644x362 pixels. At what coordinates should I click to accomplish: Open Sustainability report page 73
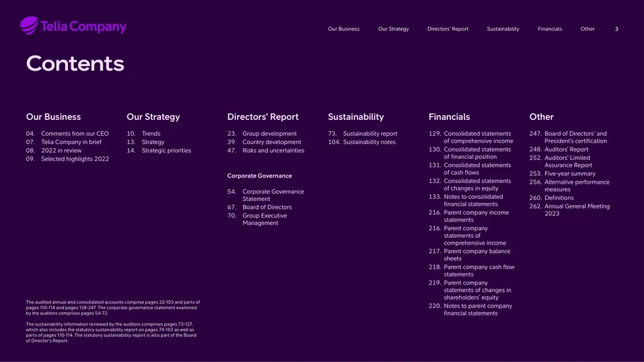[x=362, y=134]
